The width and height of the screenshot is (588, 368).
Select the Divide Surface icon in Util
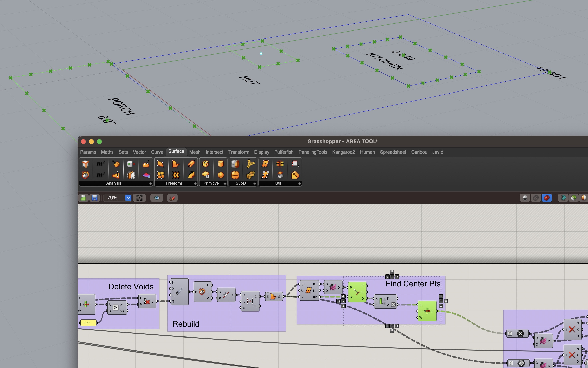tap(265, 164)
